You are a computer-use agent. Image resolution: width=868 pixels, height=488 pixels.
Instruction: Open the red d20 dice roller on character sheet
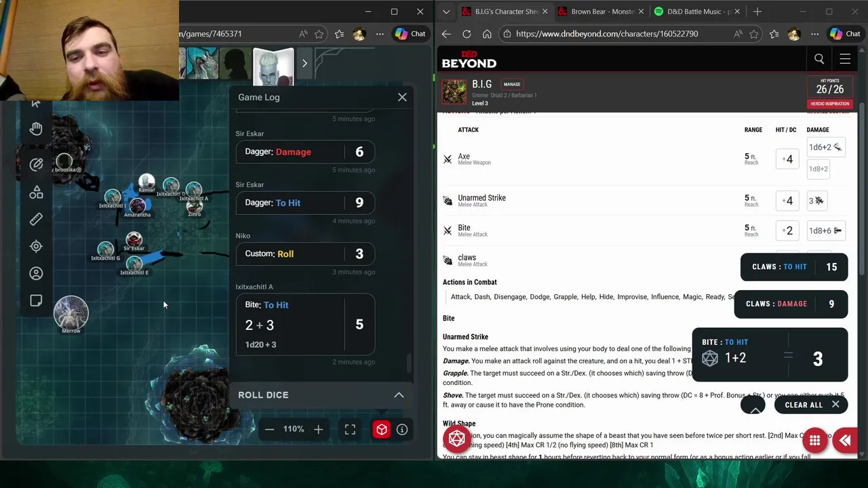(x=457, y=439)
